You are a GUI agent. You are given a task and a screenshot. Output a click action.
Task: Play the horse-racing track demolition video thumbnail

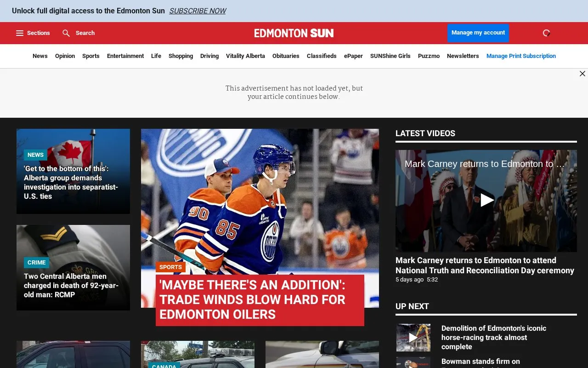pos(413,338)
